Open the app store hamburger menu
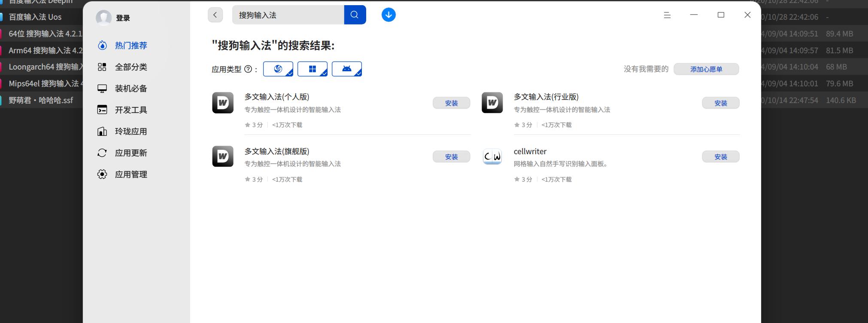This screenshot has width=868, height=323. (667, 15)
